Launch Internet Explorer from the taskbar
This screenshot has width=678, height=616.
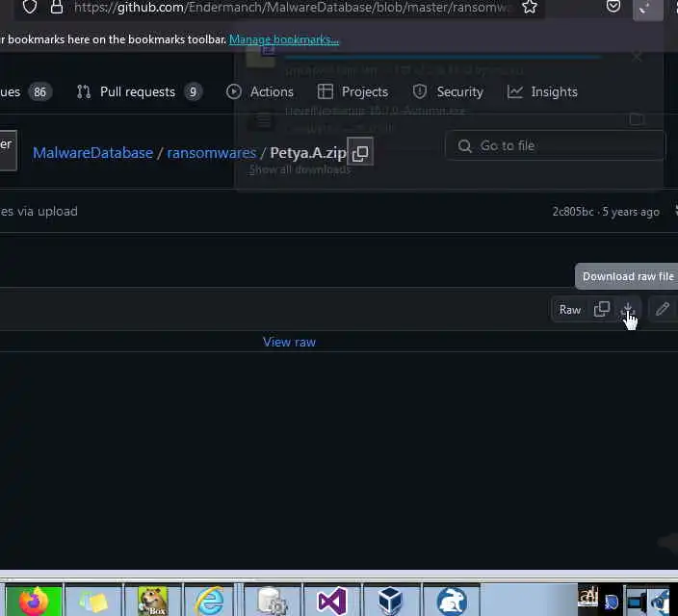210,602
